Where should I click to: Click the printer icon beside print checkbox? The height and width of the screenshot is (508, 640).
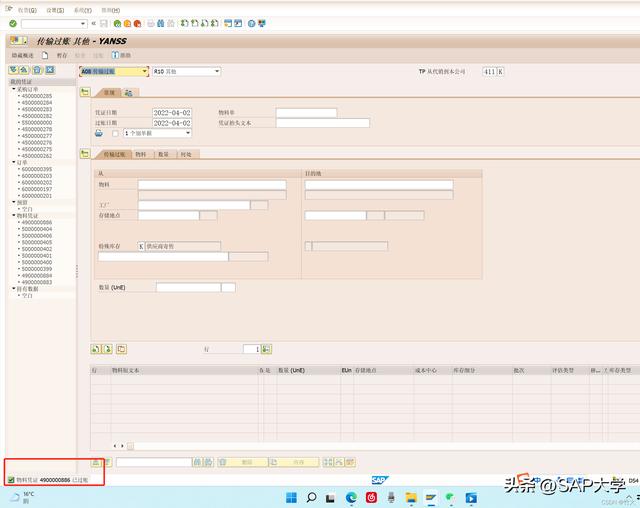click(x=99, y=133)
